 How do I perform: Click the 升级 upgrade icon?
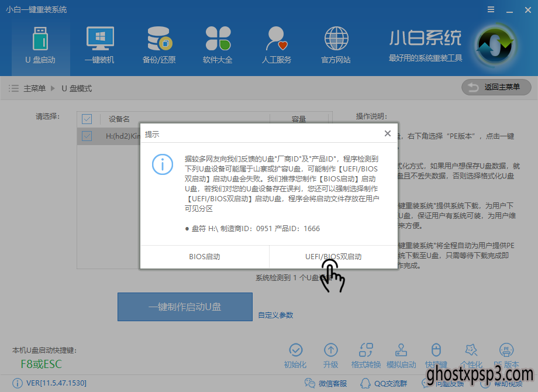coord(330,355)
